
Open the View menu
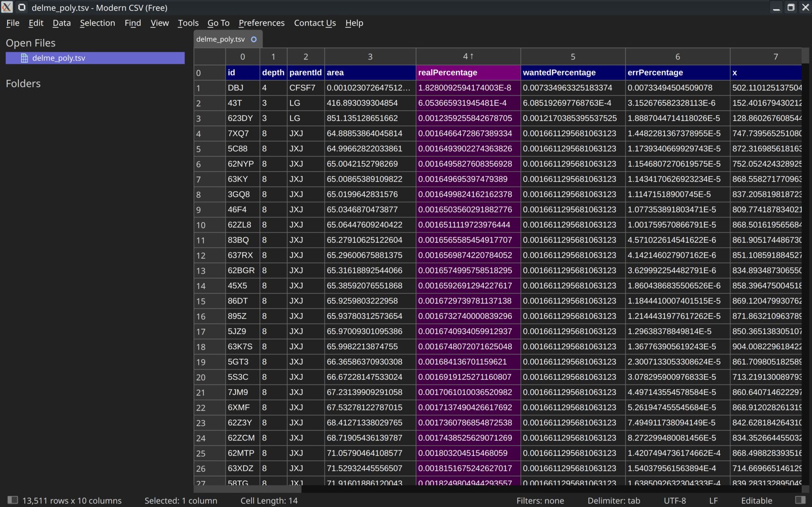click(x=160, y=23)
